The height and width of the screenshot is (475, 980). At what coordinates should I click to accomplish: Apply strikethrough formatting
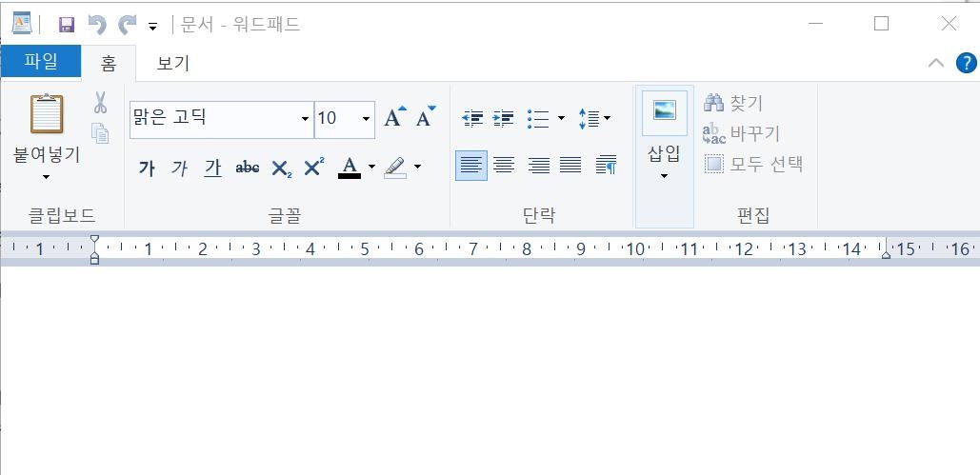[x=247, y=168]
